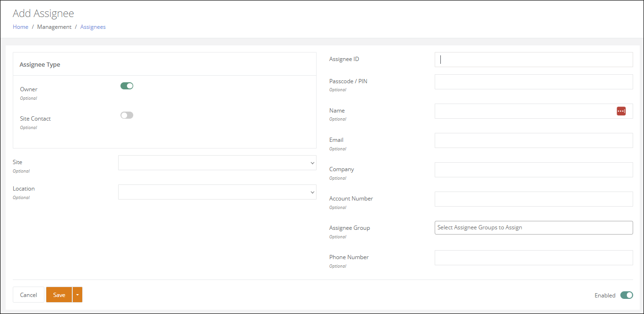Click the Add Assignee page title

[43, 13]
